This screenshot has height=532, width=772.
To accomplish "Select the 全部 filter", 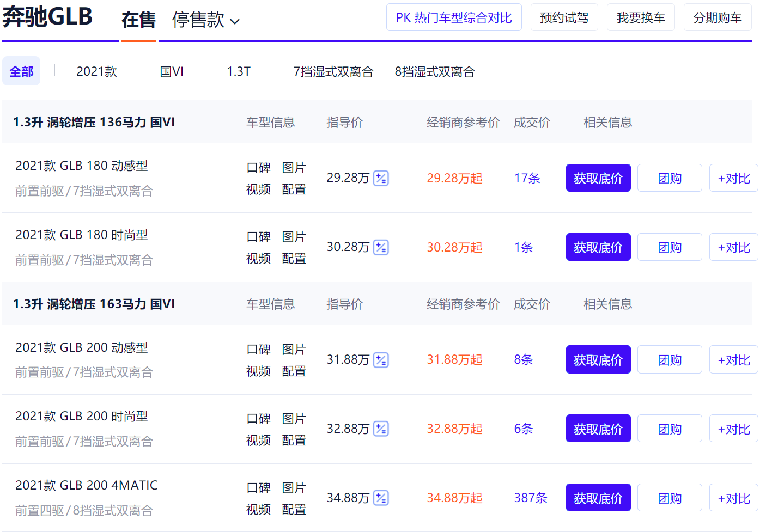I will coord(21,71).
